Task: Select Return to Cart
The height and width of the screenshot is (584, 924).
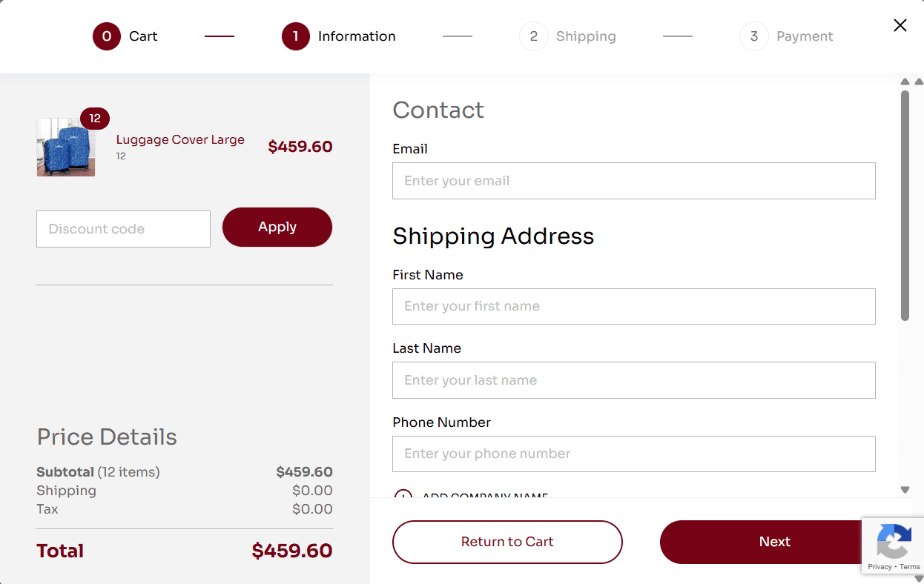Action: click(x=506, y=542)
